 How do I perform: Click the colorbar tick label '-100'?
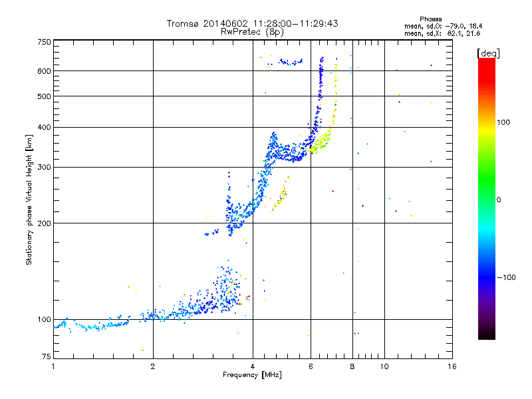click(x=506, y=277)
